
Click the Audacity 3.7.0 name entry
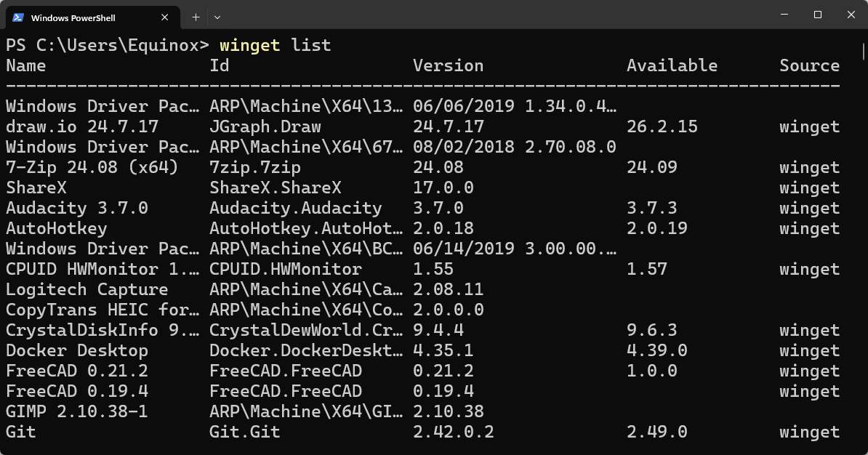[76, 208]
